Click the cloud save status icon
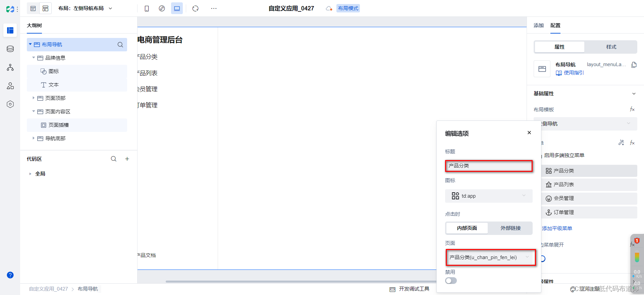 [329, 8]
